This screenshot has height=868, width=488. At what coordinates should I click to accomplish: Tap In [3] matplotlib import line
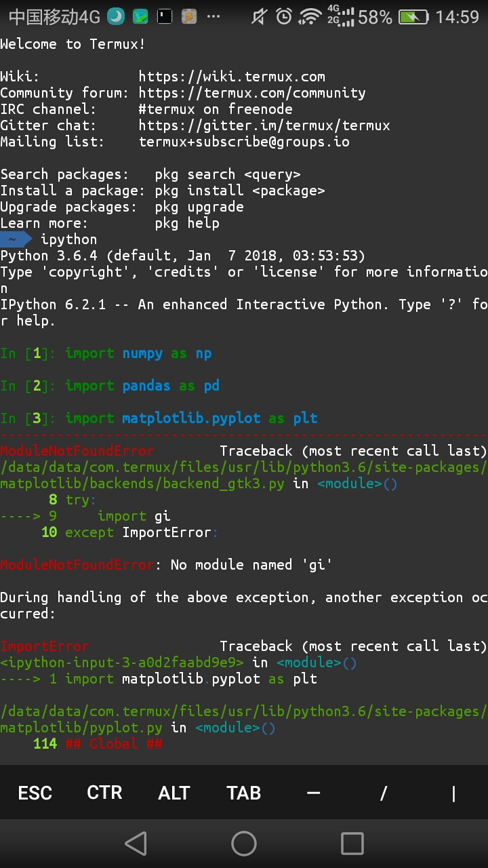159,418
